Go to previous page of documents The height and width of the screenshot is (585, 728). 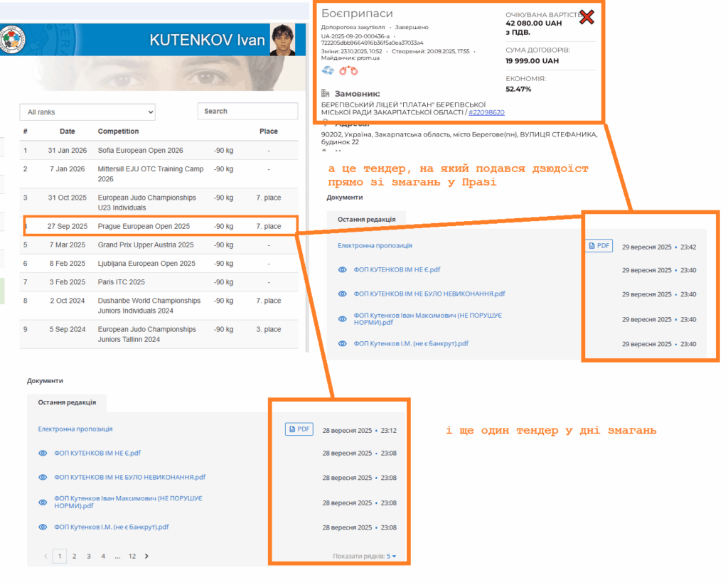46,556
